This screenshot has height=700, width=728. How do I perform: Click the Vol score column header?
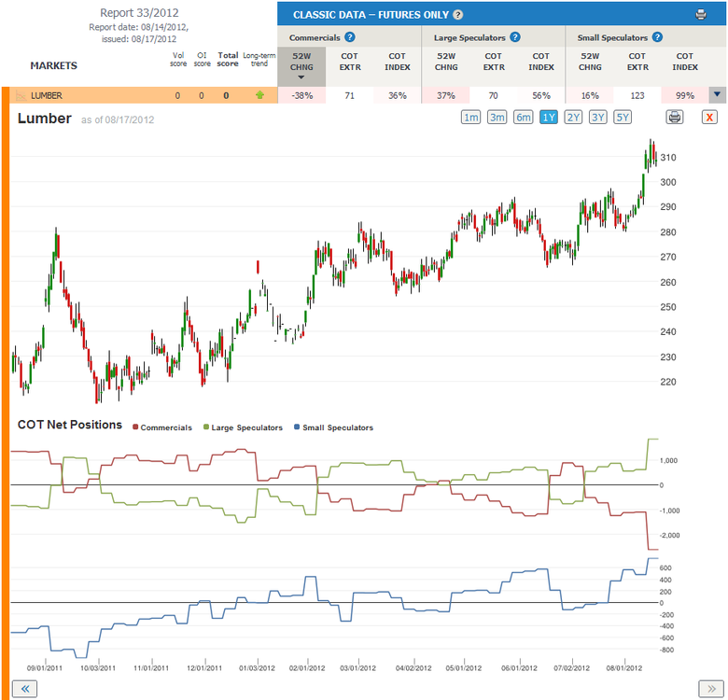point(178,59)
